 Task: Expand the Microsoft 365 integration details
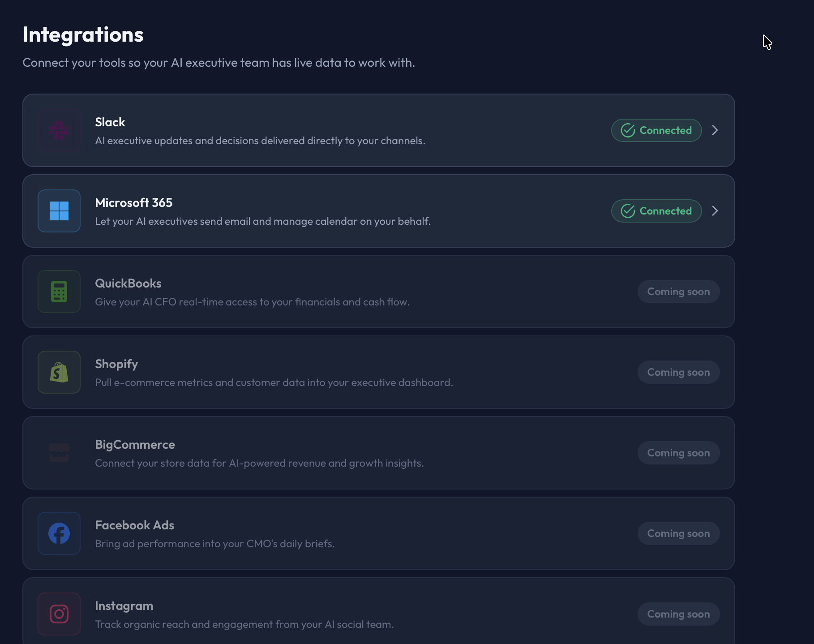tap(715, 211)
